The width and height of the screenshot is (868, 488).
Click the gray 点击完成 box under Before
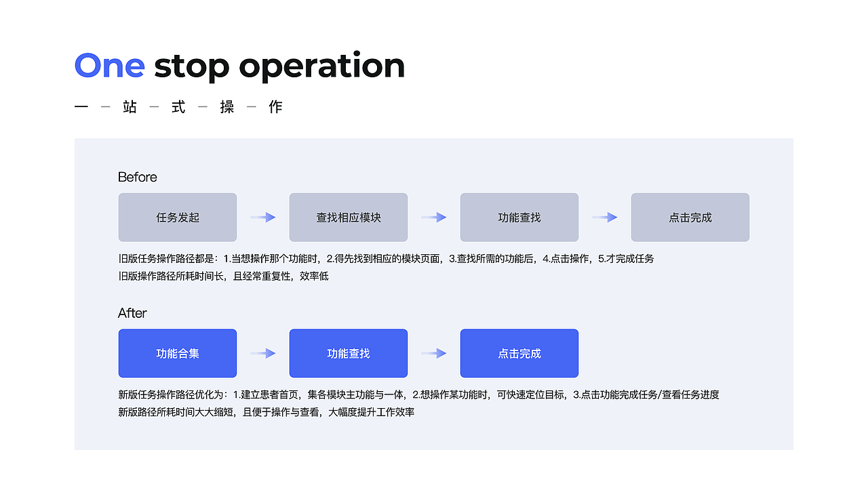point(690,218)
